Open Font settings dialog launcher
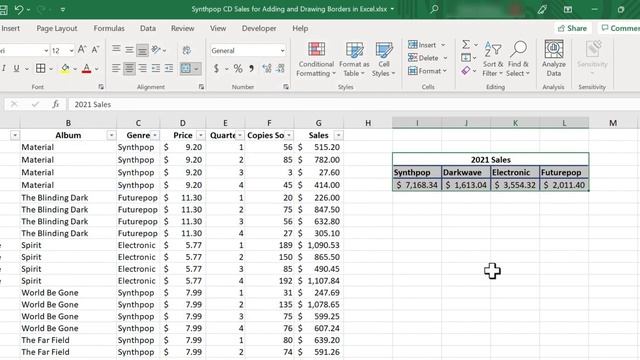 pyautogui.click(x=101, y=87)
